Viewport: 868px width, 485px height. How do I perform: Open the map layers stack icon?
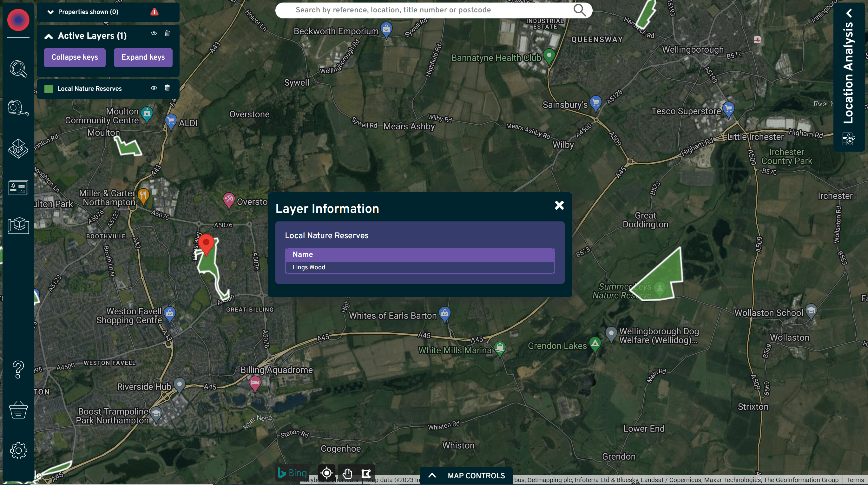pos(18,148)
